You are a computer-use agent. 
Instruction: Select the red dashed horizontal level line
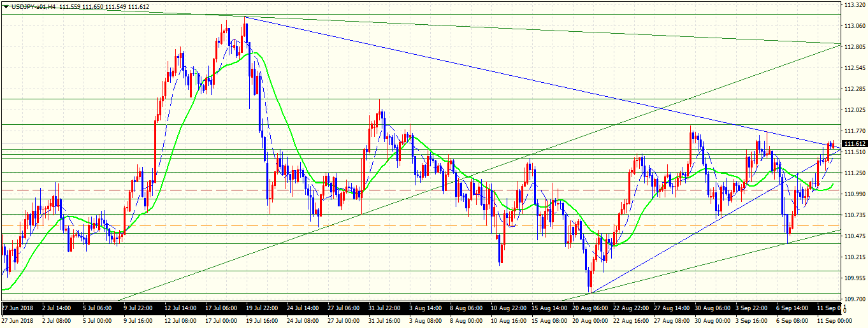coord(421,190)
